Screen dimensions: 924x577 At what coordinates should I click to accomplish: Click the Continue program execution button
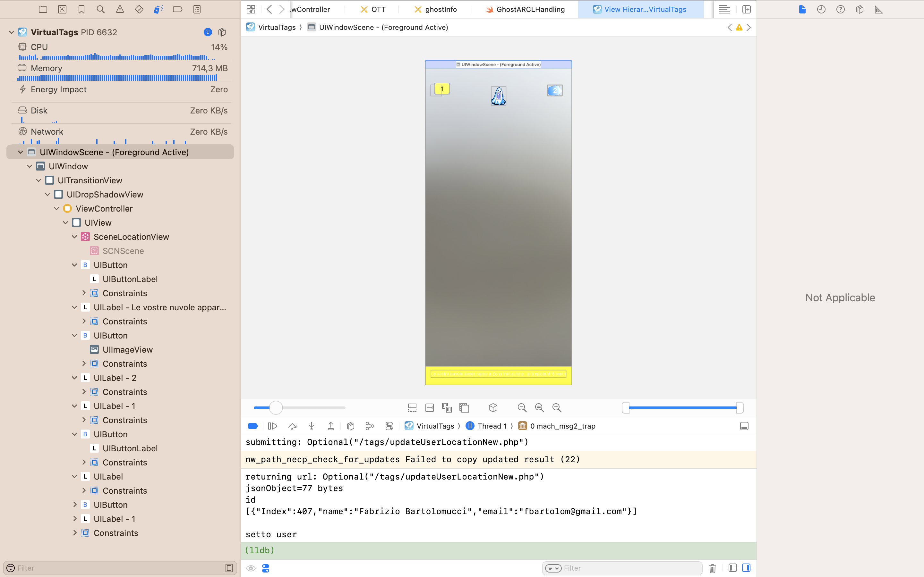click(x=273, y=426)
